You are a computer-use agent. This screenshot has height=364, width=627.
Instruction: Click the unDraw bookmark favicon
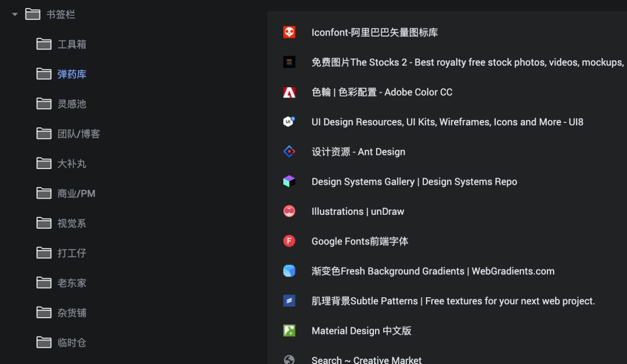289,211
